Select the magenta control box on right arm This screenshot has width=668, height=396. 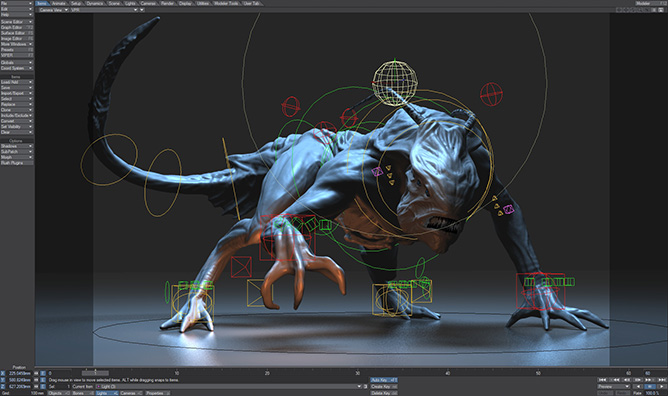508,209
